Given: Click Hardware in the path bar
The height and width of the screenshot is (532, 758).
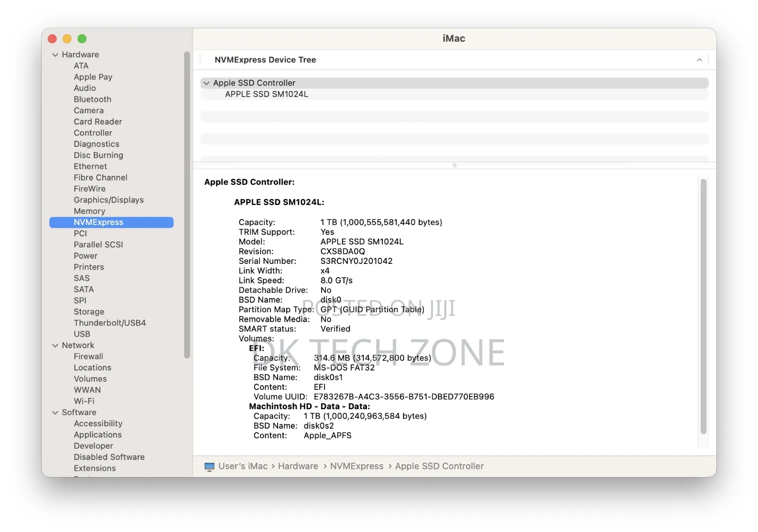Looking at the screenshot, I should 298,467.
